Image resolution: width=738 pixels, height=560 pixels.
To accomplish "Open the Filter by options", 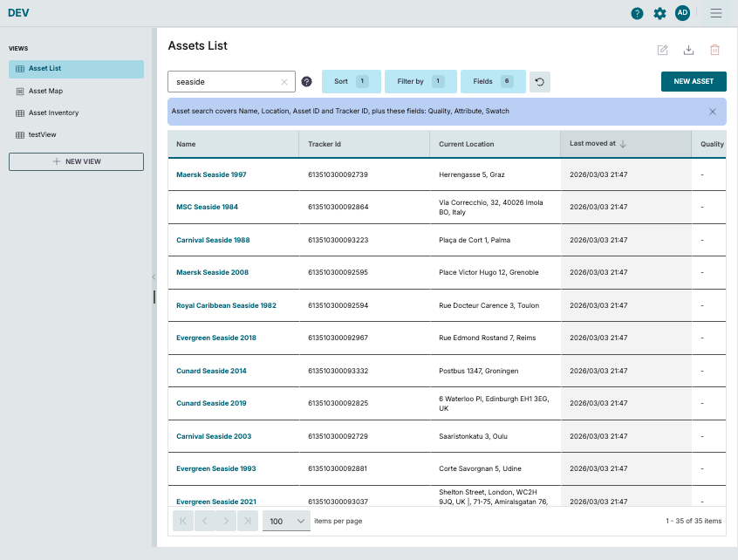I will [x=420, y=81].
